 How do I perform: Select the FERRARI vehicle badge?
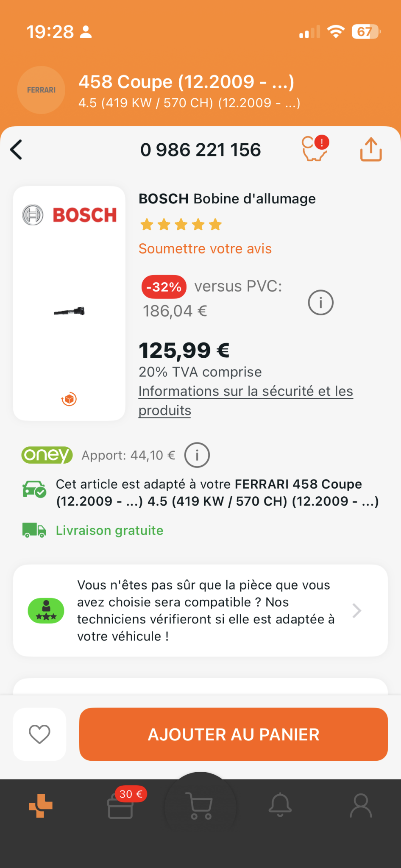coord(41,90)
